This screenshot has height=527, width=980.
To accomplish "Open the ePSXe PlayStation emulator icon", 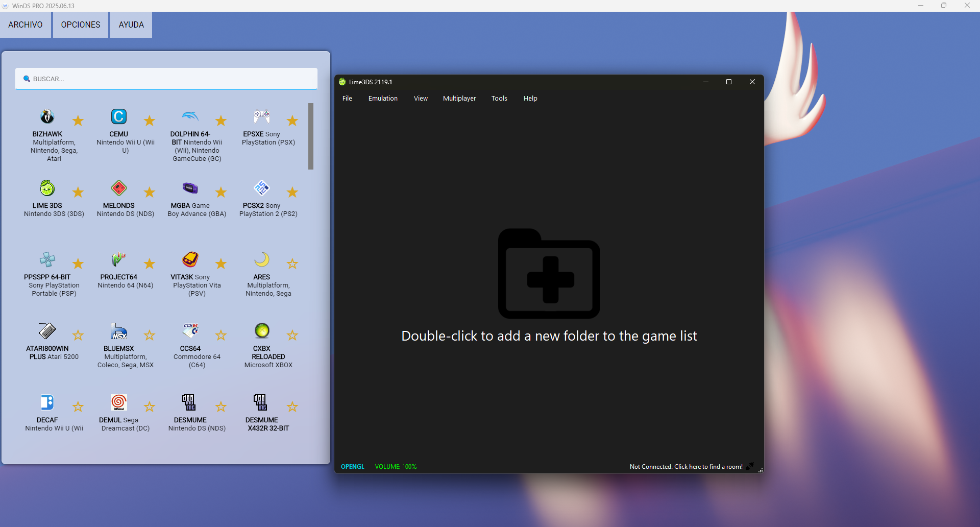I will (x=262, y=116).
